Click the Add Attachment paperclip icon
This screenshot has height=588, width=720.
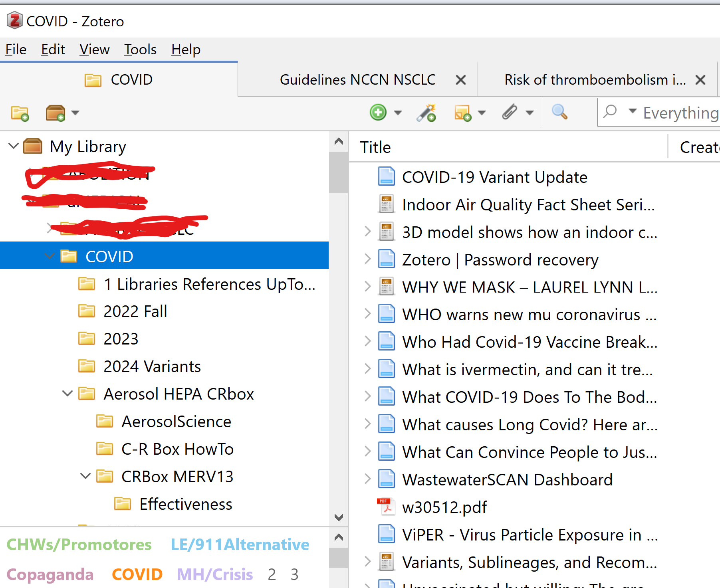(510, 112)
